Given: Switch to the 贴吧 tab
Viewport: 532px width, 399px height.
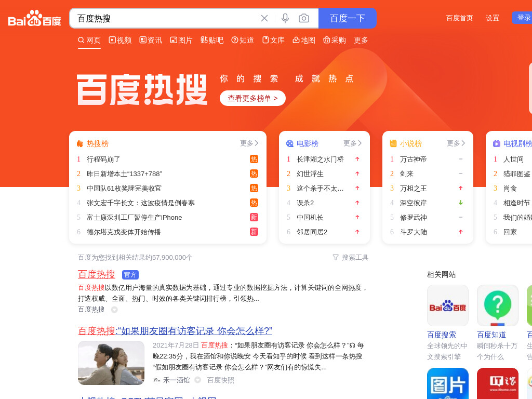Looking at the screenshot, I should 212,41.
